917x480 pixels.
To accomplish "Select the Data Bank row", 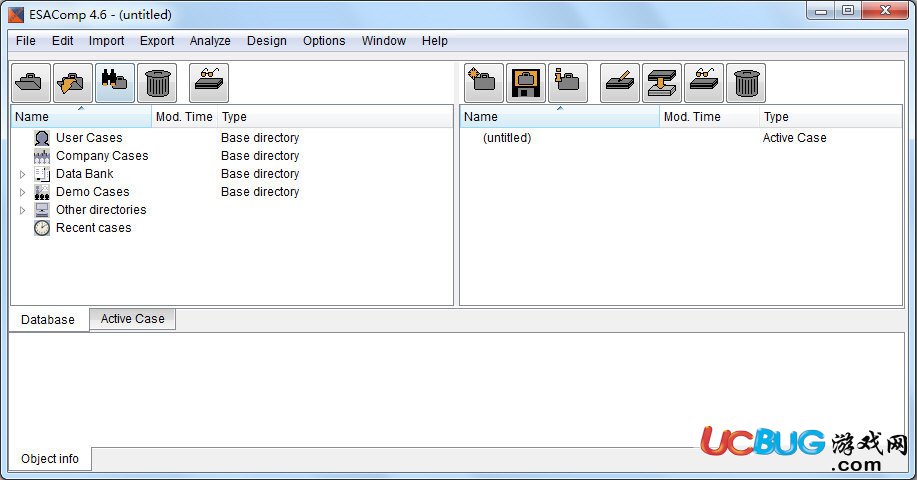I will 232,174.
